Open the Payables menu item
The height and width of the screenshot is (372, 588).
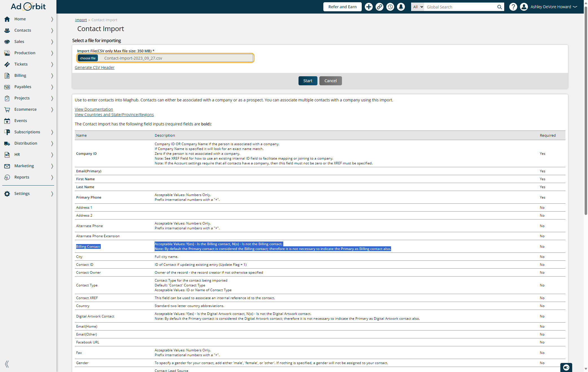pos(28,87)
